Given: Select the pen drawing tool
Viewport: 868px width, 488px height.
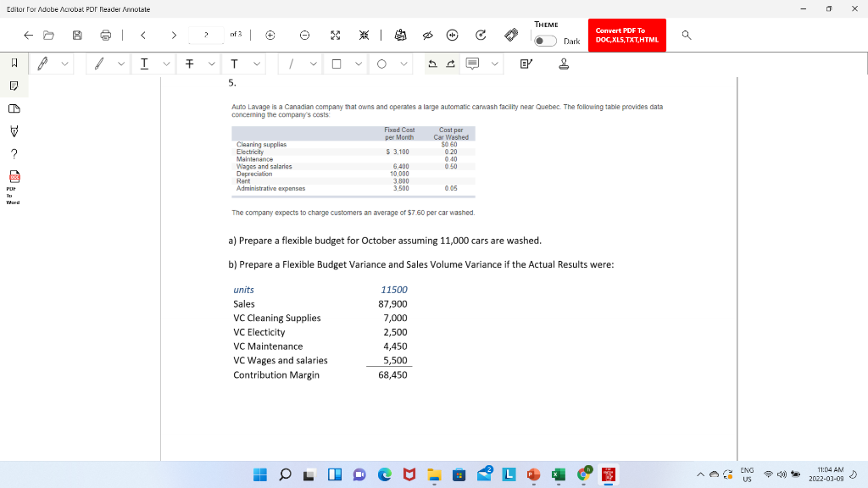Looking at the screenshot, I should [x=98, y=64].
